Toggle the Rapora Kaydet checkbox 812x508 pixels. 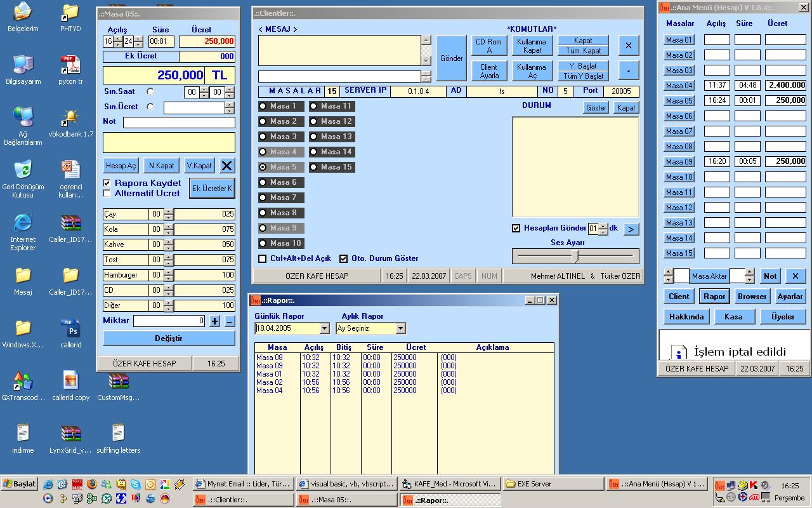(107, 183)
